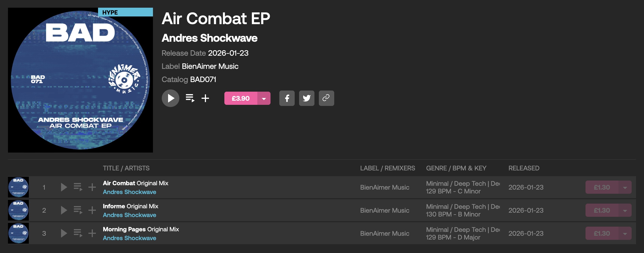Screen dimensions: 644x253
Task: Play track 3 Morning Pages
Action: coord(64,234)
